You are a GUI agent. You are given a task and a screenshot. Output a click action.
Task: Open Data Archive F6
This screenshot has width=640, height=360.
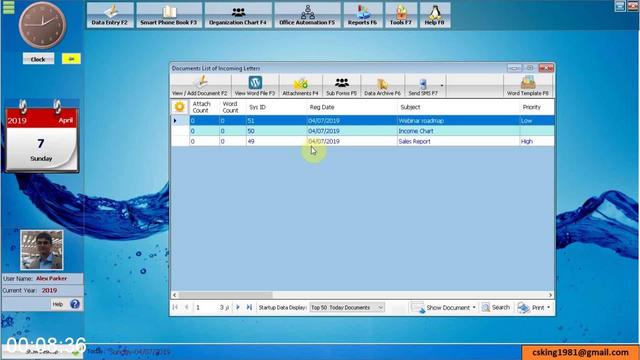point(382,86)
